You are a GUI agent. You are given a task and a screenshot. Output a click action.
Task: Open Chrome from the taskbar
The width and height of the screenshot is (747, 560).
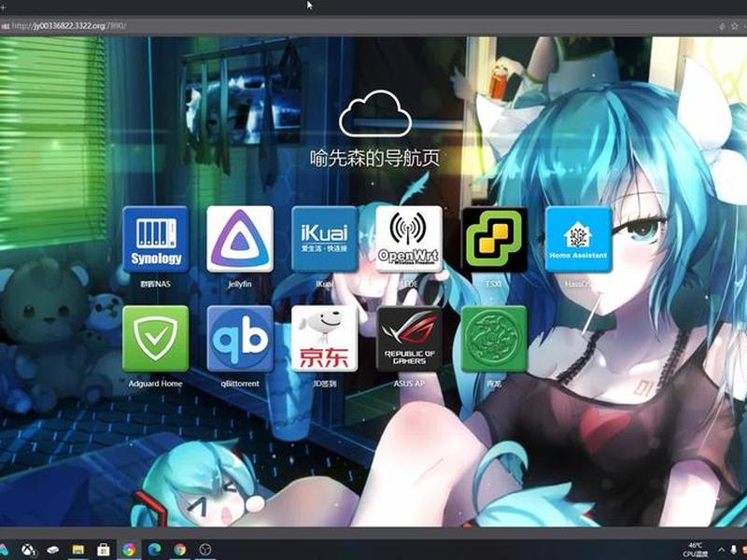179,550
